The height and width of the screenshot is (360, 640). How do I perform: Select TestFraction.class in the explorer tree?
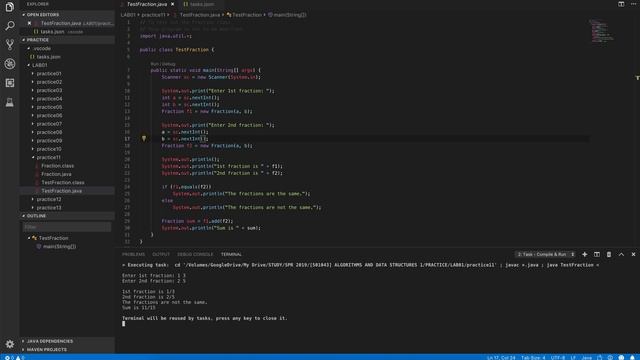point(63,182)
